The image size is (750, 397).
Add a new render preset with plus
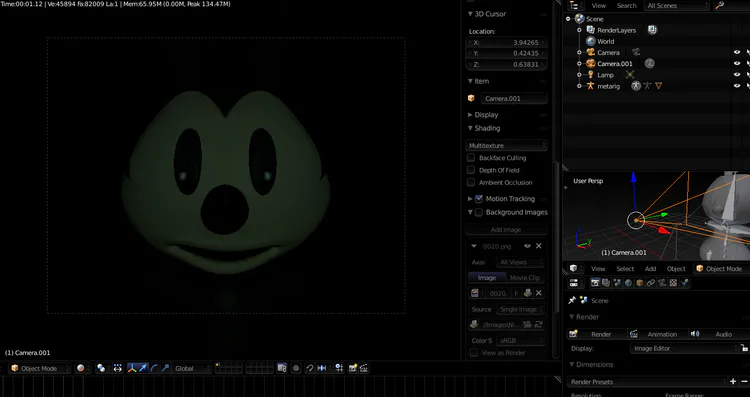(x=733, y=381)
